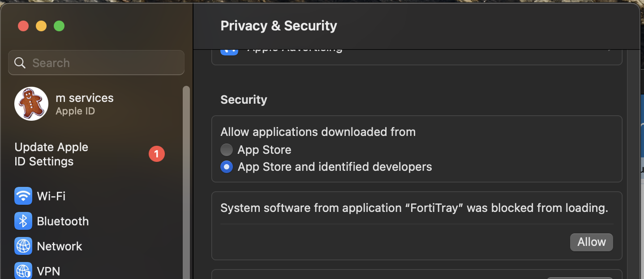Click the gingerbread man profile picture
Image resolution: width=644 pixels, height=279 pixels.
(x=31, y=104)
